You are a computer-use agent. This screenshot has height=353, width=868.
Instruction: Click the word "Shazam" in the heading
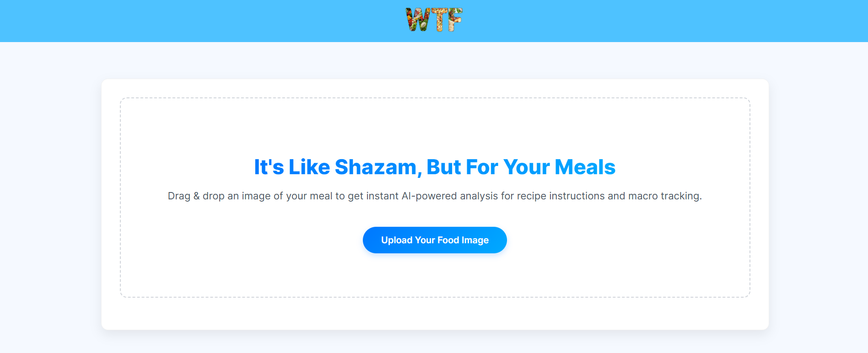pos(375,167)
